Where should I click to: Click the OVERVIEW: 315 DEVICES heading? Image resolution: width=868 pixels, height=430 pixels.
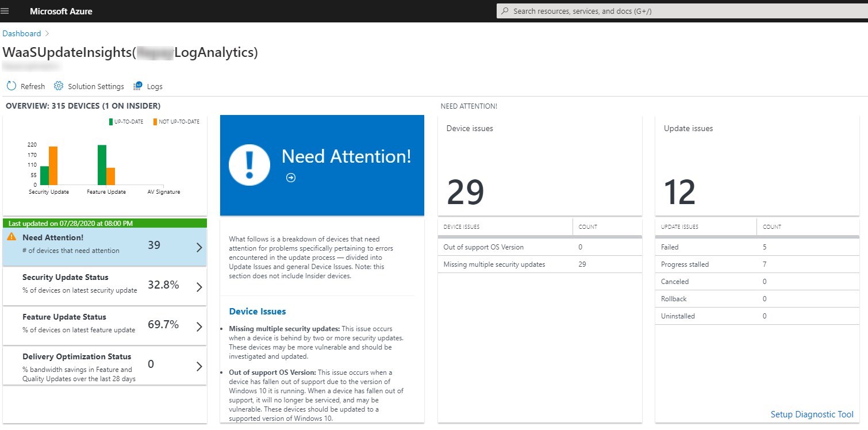coord(83,106)
